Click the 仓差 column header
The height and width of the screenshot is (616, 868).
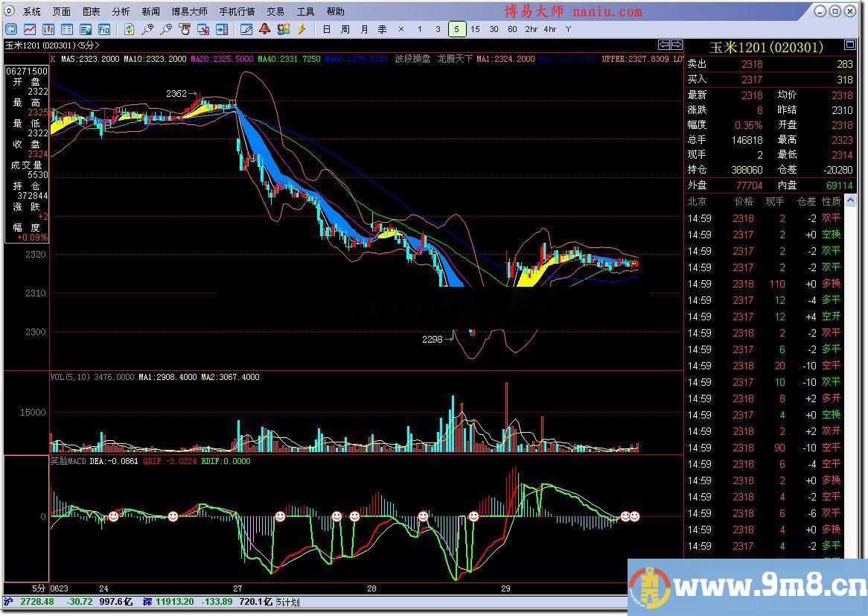pyautogui.click(x=806, y=201)
